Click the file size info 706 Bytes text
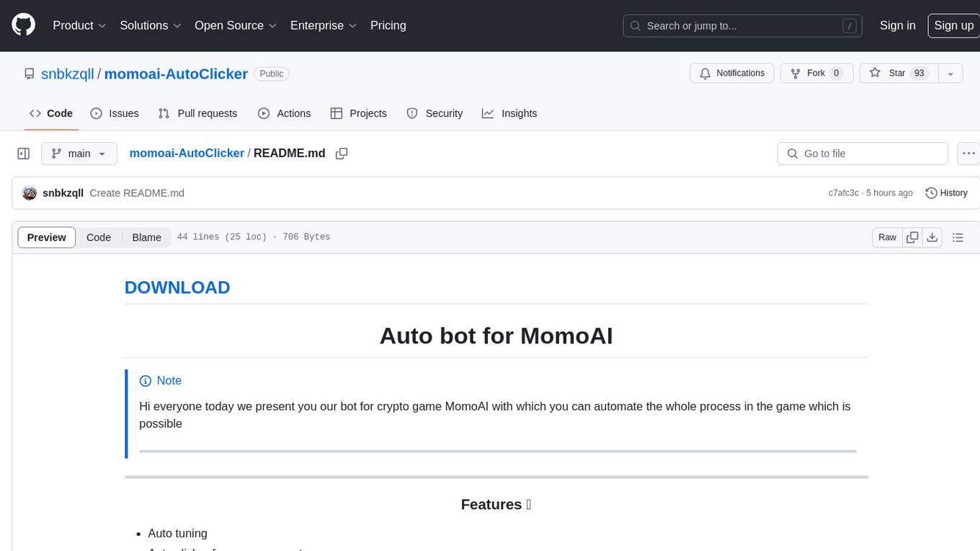The width and height of the screenshot is (980, 551). pyautogui.click(x=306, y=237)
